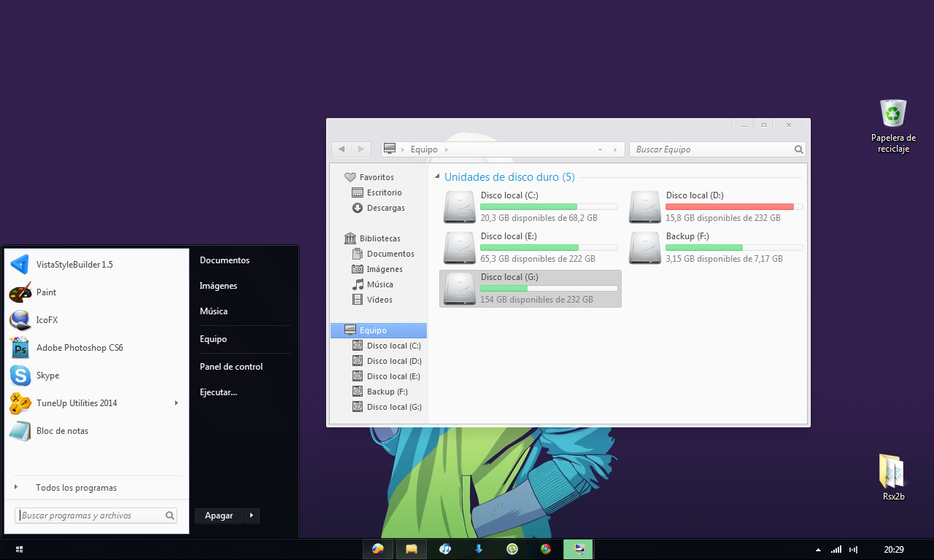Open Imágenes from Start menu right pane
934x560 pixels.
(x=219, y=286)
